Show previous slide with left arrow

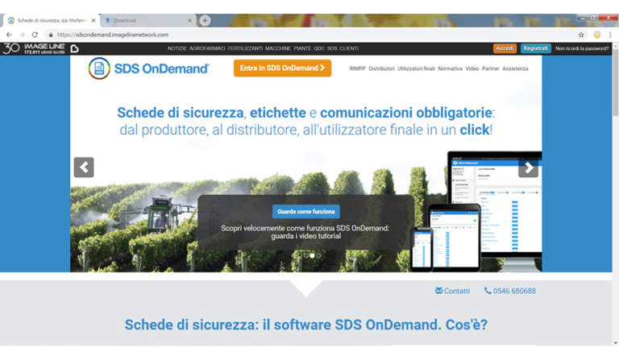[x=84, y=168]
